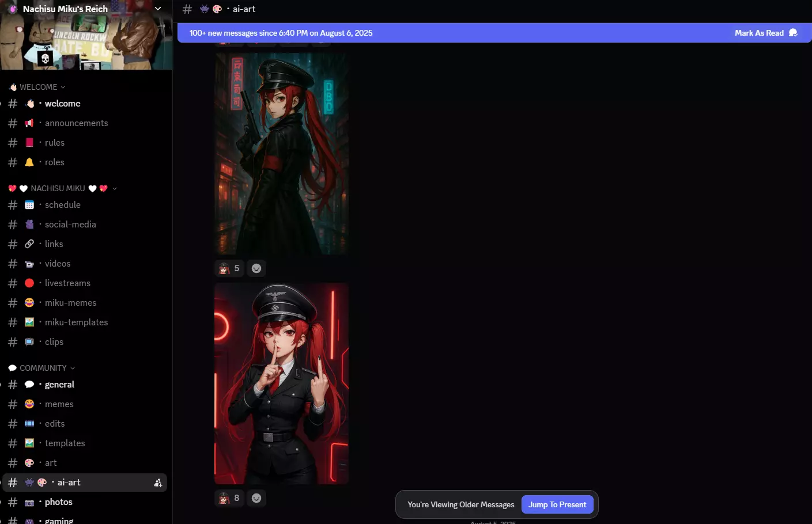812x524 pixels.
Task: Open the clips channel
Action: click(85, 342)
